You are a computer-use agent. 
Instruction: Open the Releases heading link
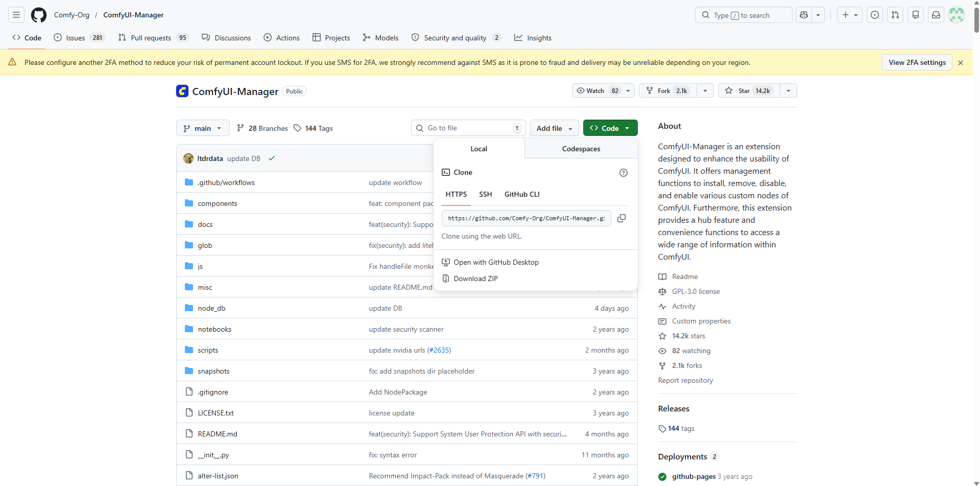pos(674,409)
